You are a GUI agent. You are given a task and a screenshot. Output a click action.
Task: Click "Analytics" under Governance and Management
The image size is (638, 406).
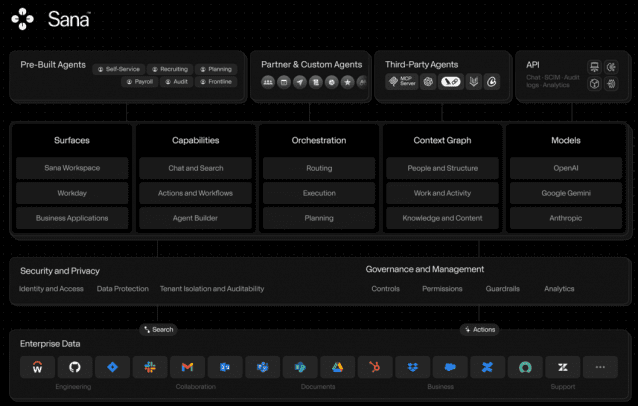pyautogui.click(x=559, y=289)
